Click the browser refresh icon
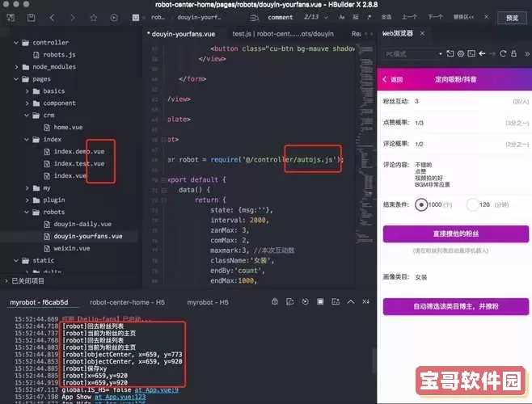 (x=503, y=53)
